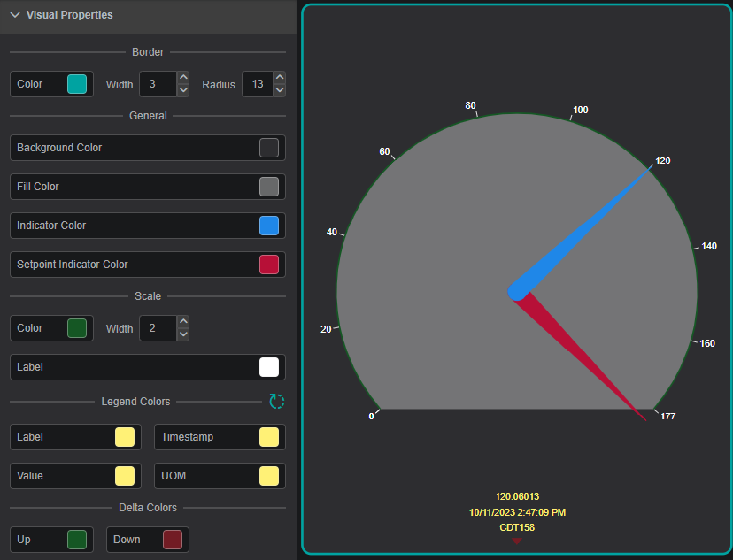The height and width of the screenshot is (560, 733).
Task: Open the Legend Label yellow swatch
Action: pos(125,437)
